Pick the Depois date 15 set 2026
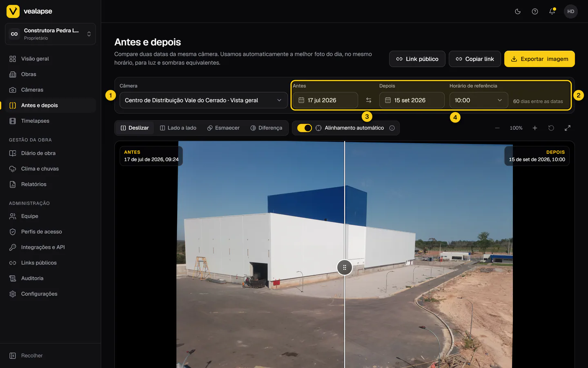 [412, 100]
